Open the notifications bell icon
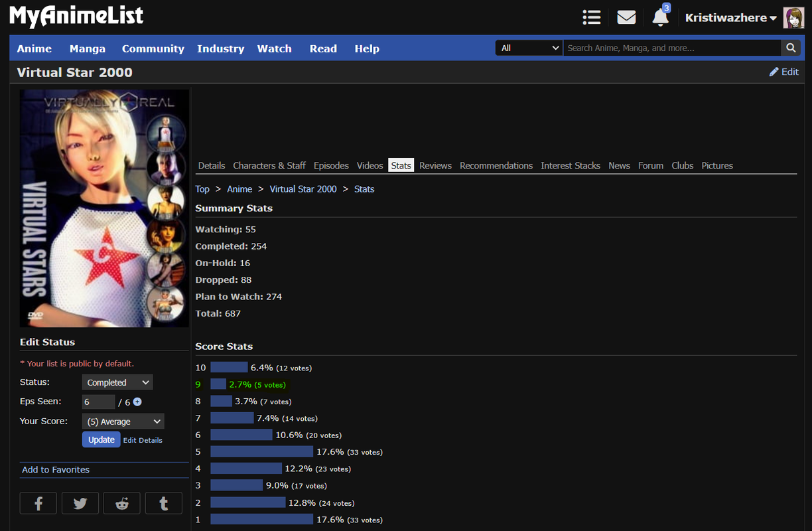812x531 pixels. tap(660, 17)
